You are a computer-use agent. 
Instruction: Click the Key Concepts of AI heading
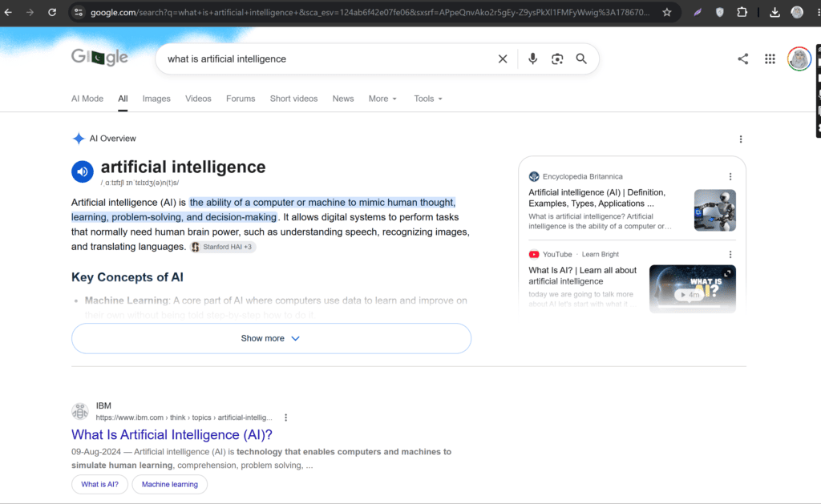pos(127,277)
